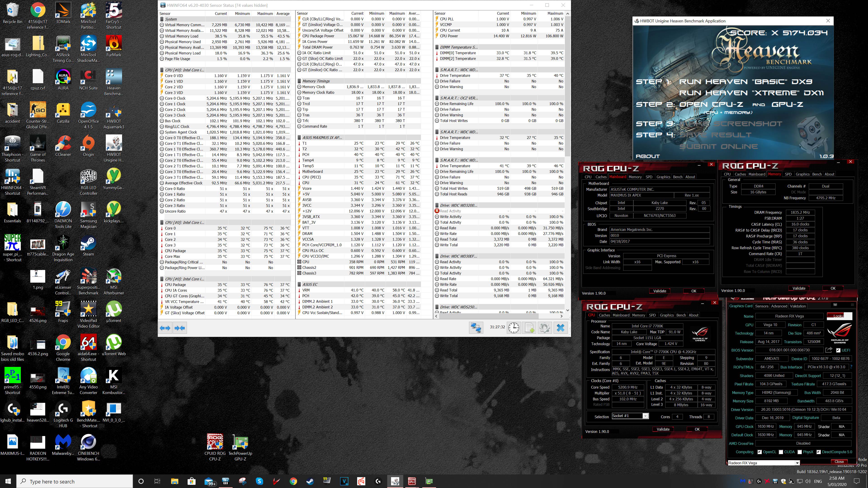The image size is (868, 488).
Task: Open GPU-Z Radeon RX Vega device dropdown
Action: click(x=764, y=463)
